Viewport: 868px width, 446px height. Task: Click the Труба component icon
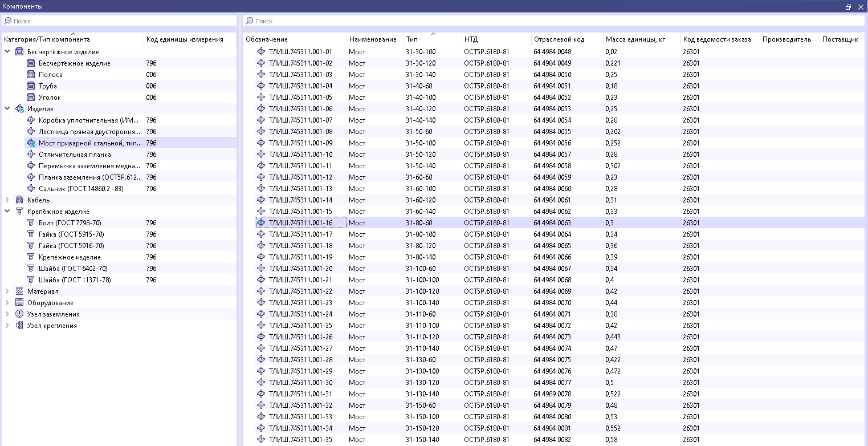[31, 86]
